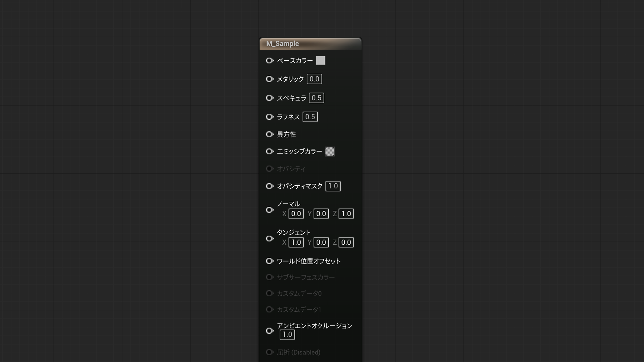Click the カスタムデータ1 pin
This screenshot has height=362, width=644.
[x=270, y=309]
